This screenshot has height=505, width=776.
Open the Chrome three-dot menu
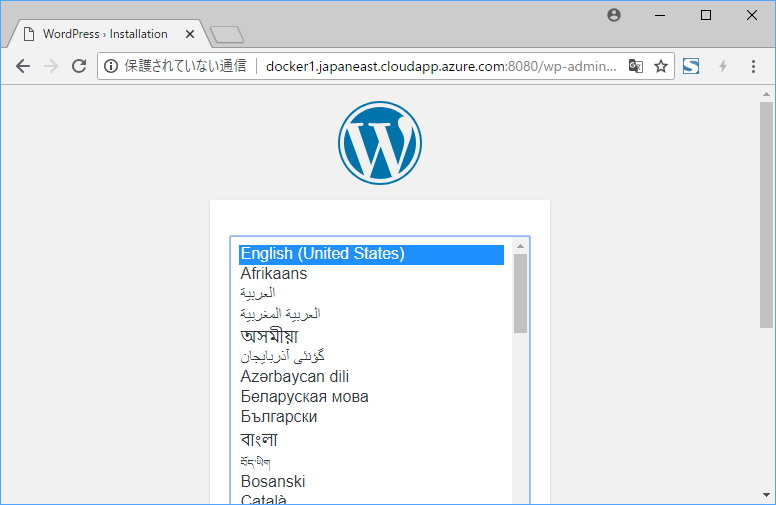click(753, 66)
